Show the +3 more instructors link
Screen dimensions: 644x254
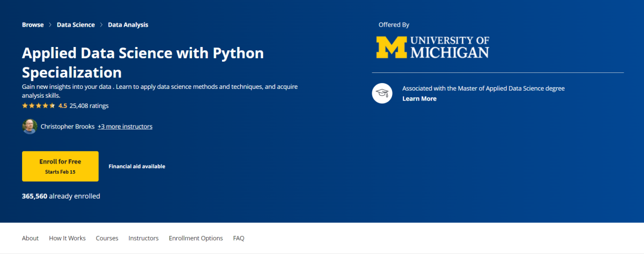tap(125, 127)
